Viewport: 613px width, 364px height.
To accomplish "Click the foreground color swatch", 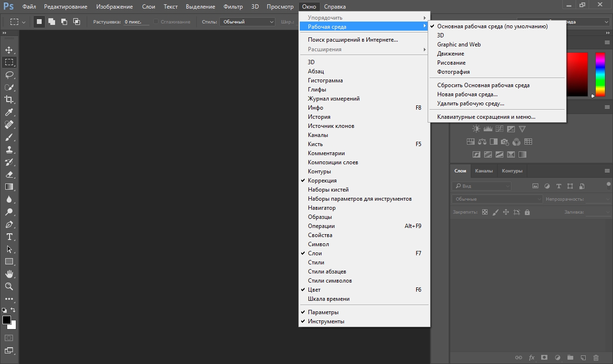I will 7,320.
